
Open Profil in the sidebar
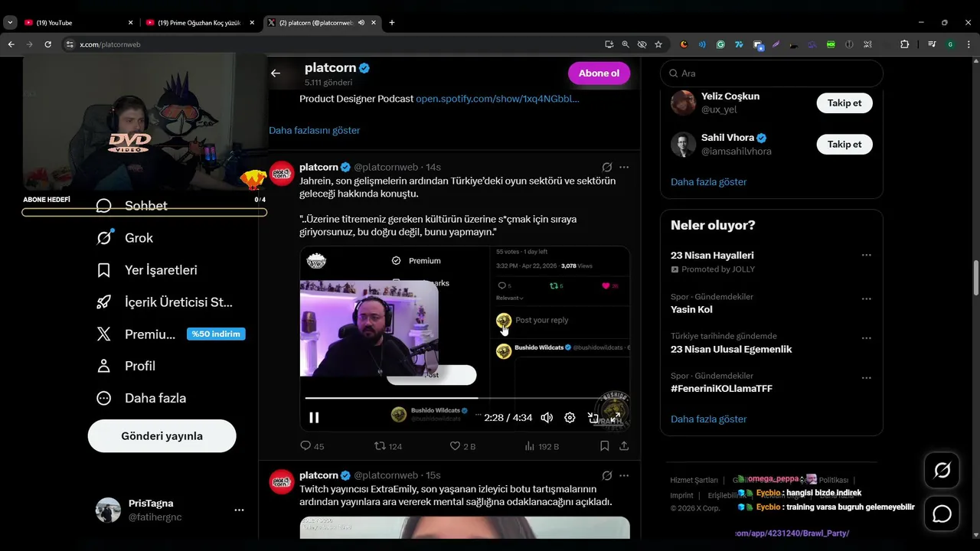[x=126, y=366]
